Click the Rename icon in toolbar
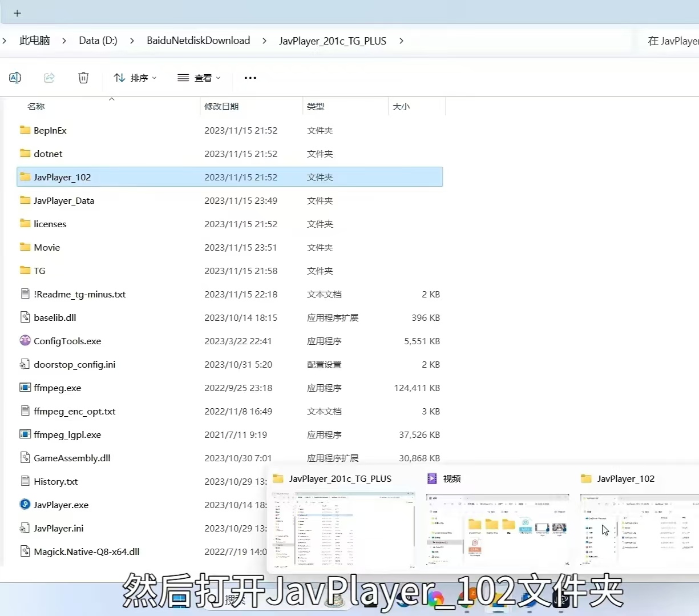Screen dimensions: 699x616 (x=15, y=78)
